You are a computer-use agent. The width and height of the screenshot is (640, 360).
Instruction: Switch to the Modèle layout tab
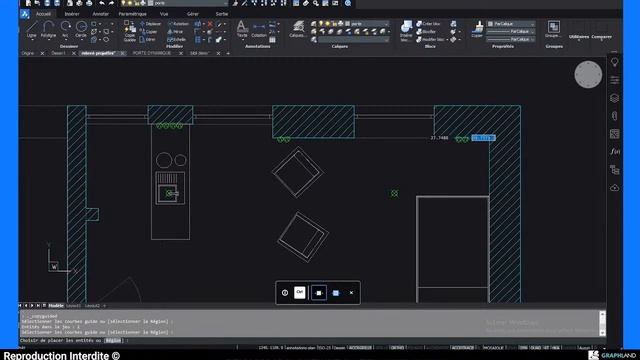[56, 305]
